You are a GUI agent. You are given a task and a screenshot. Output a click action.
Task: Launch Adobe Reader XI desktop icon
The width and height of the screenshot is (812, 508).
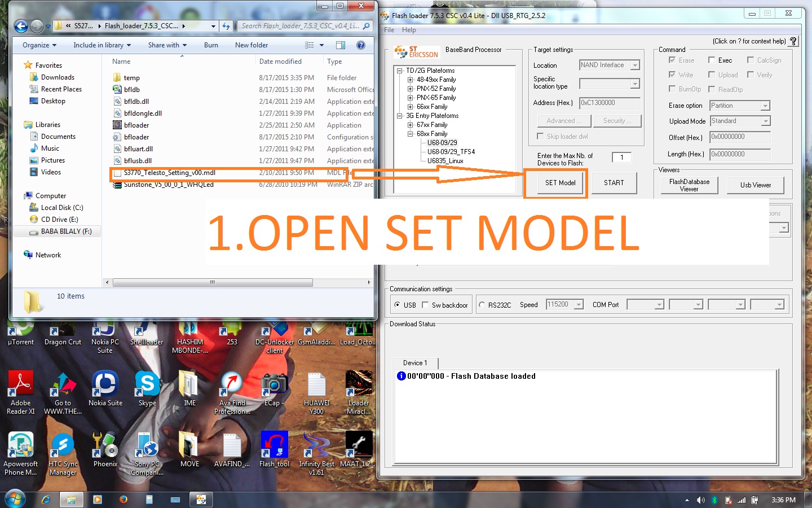coord(21,392)
